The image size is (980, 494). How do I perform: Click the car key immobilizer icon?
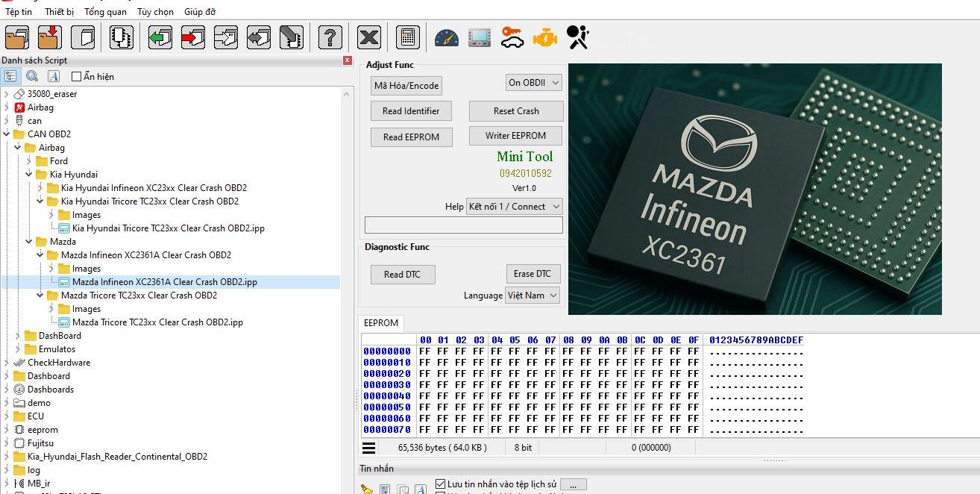pos(512,37)
